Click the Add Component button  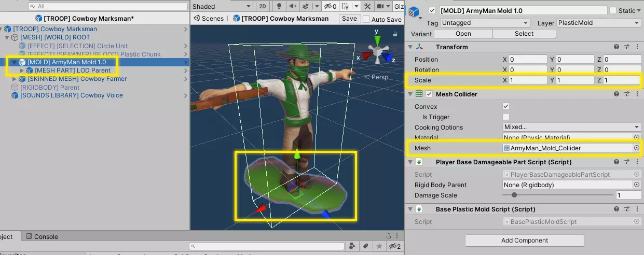[x=524, y=240]
